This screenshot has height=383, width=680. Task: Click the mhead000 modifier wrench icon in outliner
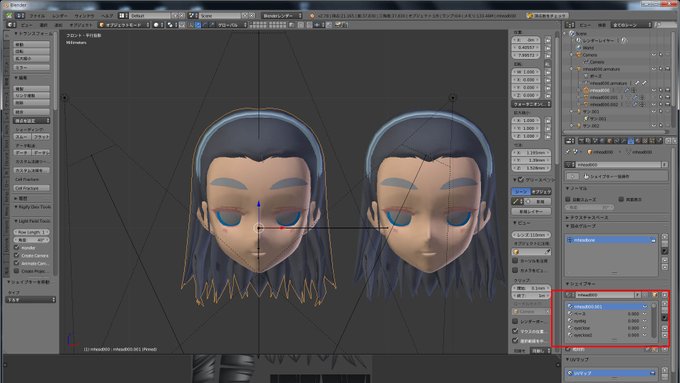627,90
